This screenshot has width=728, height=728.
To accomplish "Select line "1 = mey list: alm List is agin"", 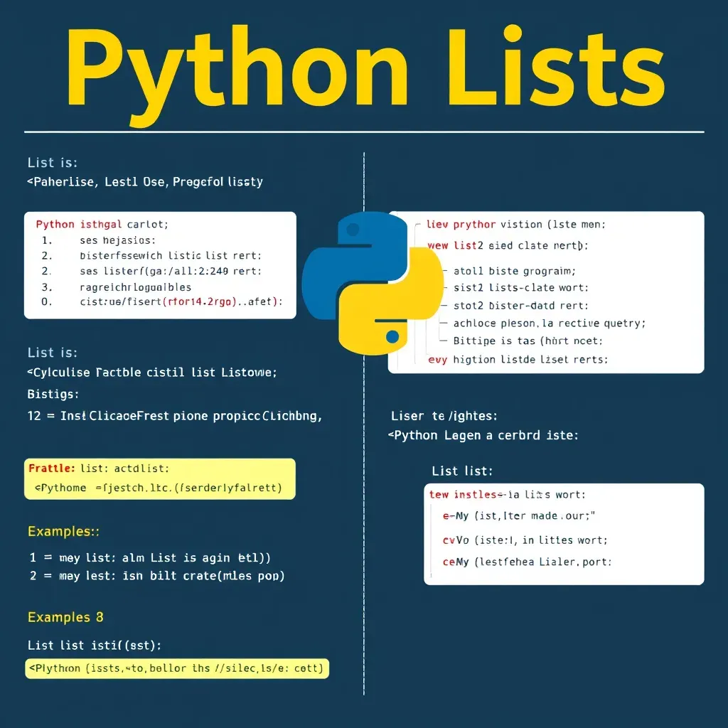I will (150, 557).
